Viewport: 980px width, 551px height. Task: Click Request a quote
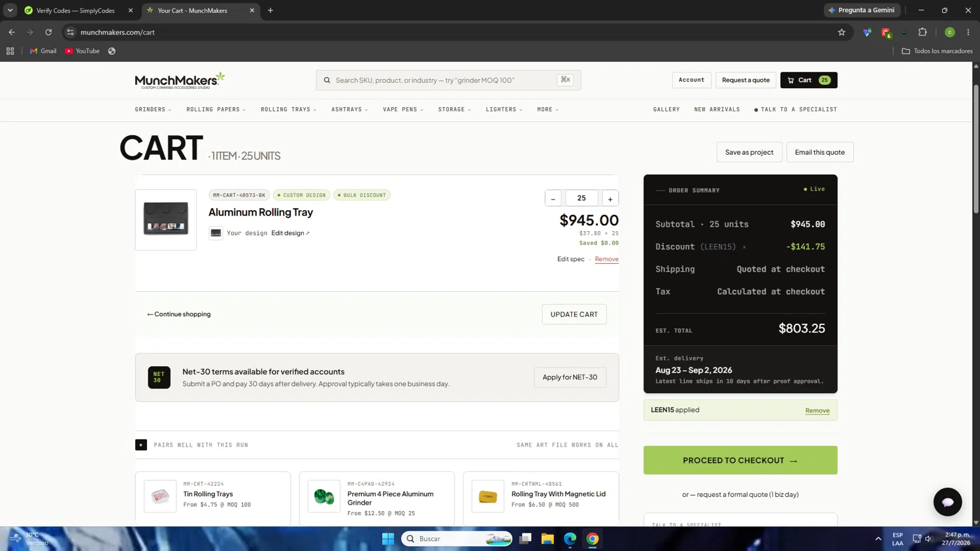[745, 80]
